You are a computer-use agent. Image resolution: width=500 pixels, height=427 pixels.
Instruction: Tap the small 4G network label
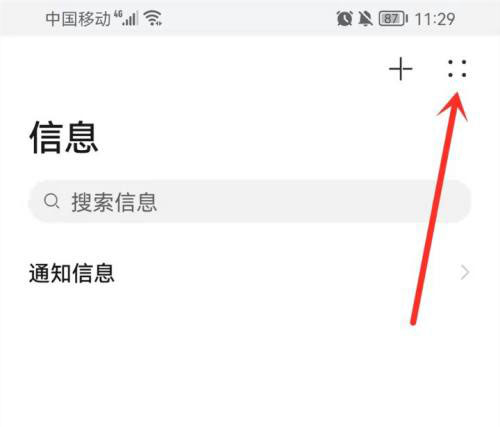(x=118, y=14)
